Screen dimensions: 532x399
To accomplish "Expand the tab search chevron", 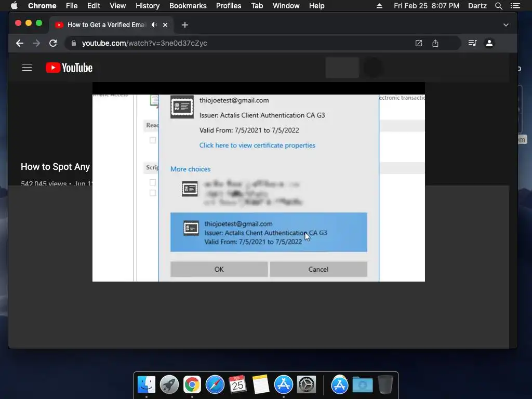I will (506, 25).
